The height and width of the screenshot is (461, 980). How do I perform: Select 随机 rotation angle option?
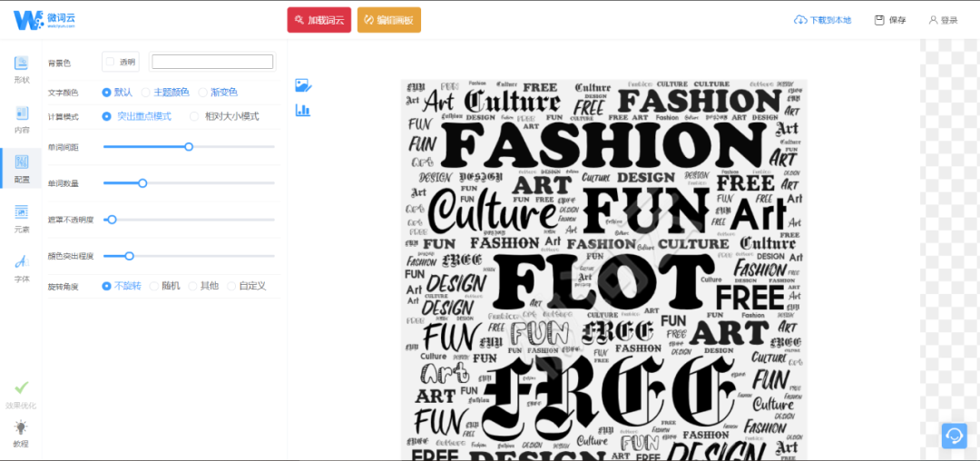tap(165, 286)
